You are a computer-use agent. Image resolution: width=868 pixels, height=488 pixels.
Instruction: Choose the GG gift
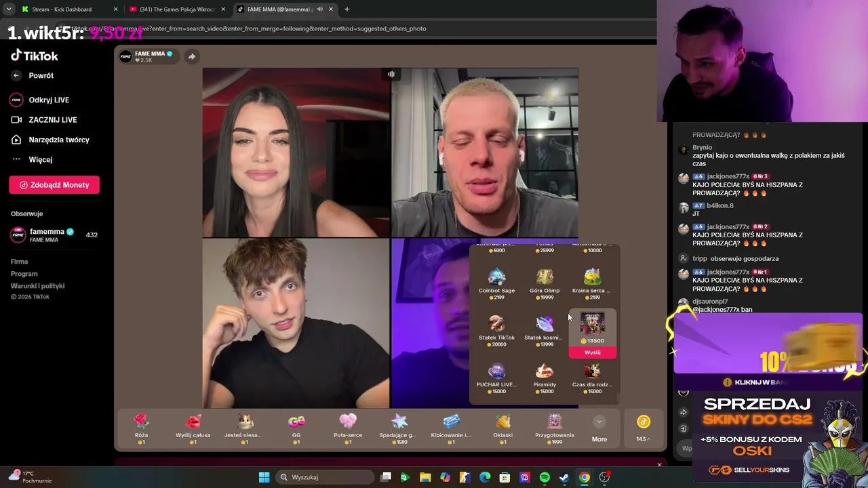[296, 428]
